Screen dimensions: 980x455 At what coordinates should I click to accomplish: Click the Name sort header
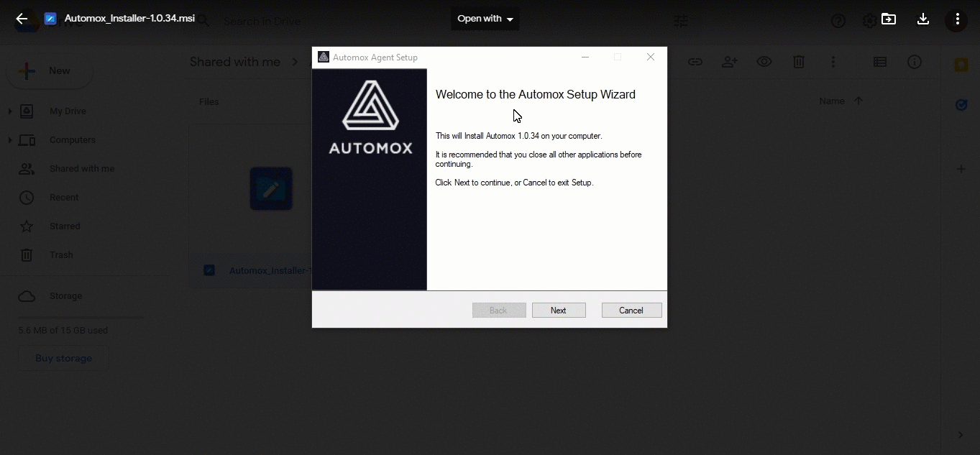(x=832, y=101)
